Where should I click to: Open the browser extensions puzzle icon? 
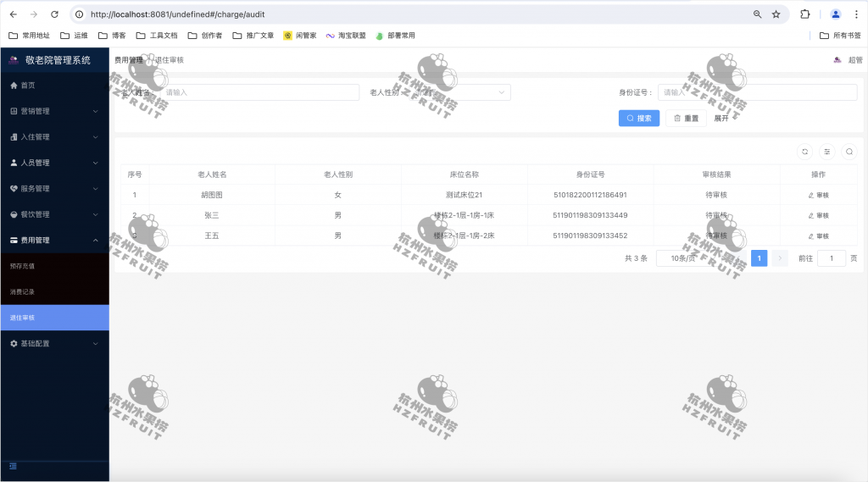[805, 14]
